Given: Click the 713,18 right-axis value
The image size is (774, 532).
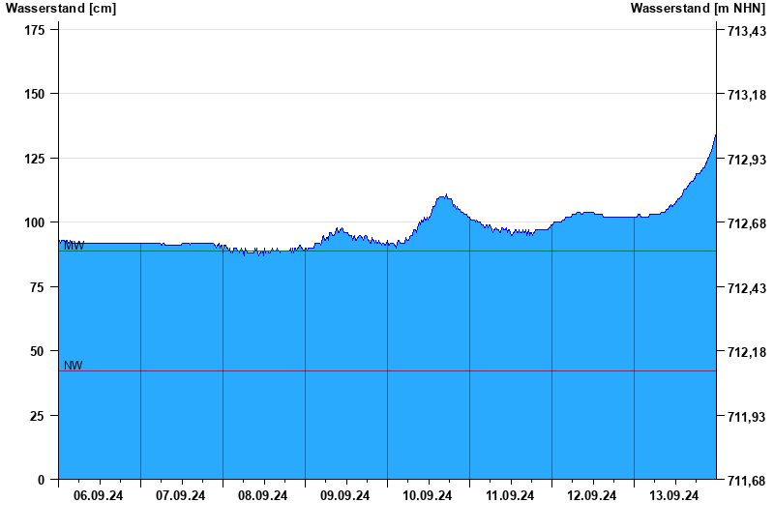Looking at the screenshot, I should (747, 95).
